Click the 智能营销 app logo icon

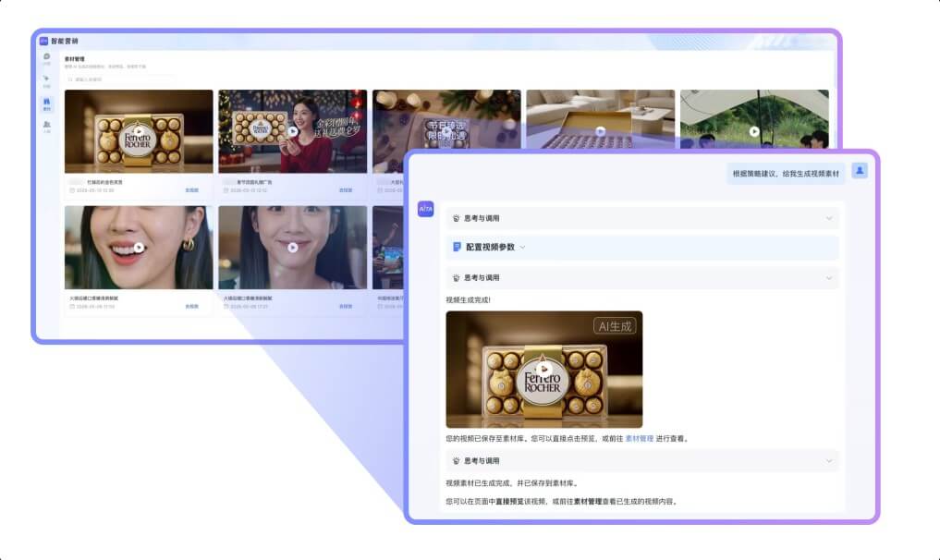pos(43,41)
